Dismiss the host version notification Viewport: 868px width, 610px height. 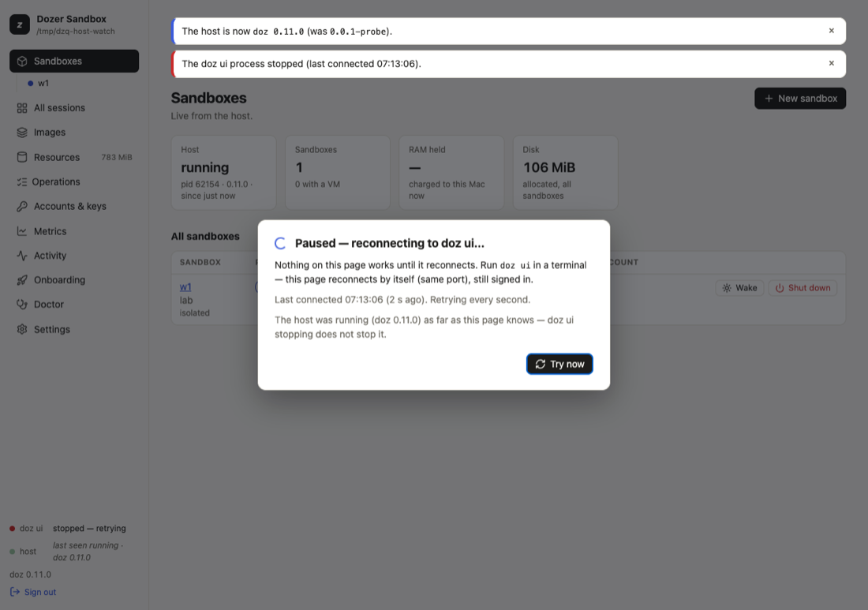[832, 31]
